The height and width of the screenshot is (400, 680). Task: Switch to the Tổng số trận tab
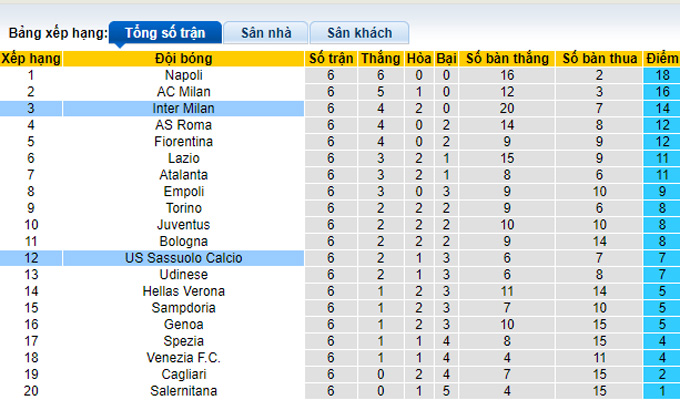pyautogui.click(x=166, y=33)
